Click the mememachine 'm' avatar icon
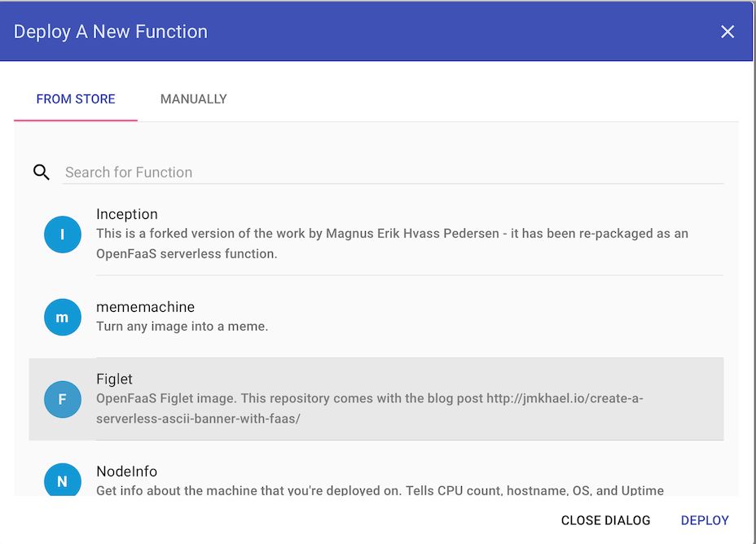Viewport: 756px width, 544px height. 63,317
